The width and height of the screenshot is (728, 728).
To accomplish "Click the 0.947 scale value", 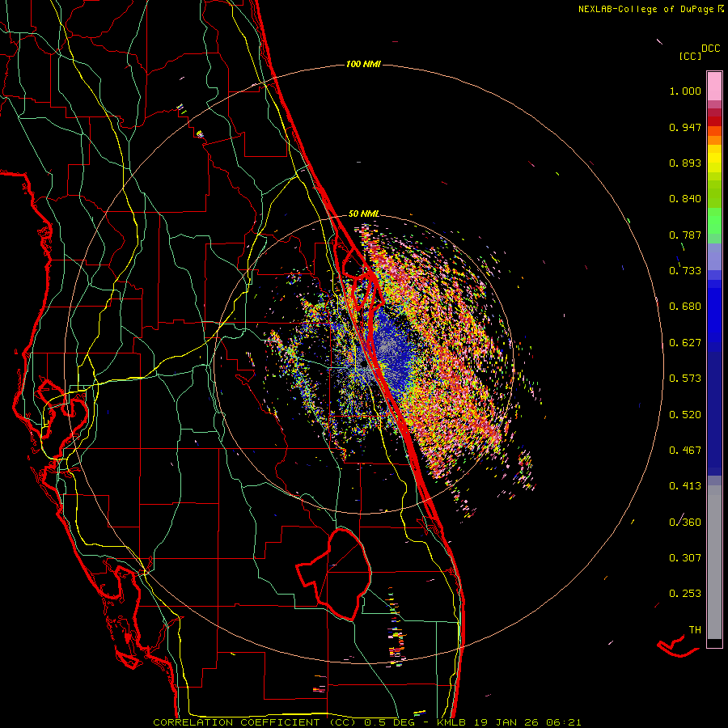I will point(685,127).
